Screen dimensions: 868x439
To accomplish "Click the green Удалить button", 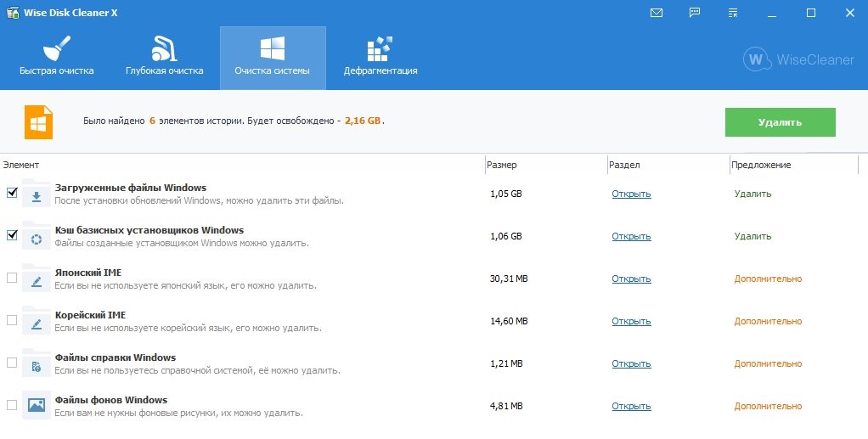I will tap(780, 122).
